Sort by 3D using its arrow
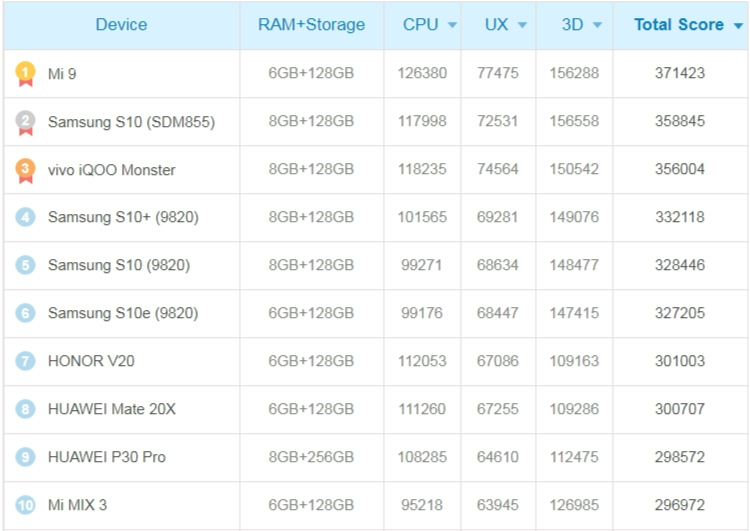Viewport: 750px width, 531px height. coord(597,25)
